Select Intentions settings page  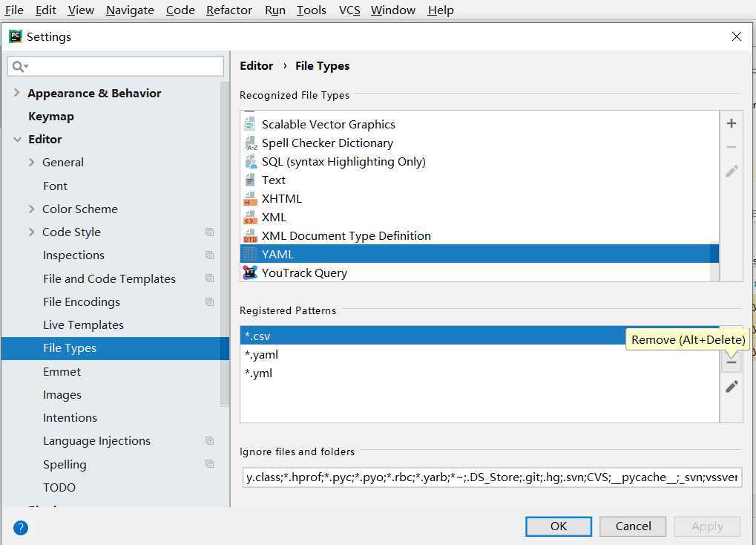coord(70,417)
